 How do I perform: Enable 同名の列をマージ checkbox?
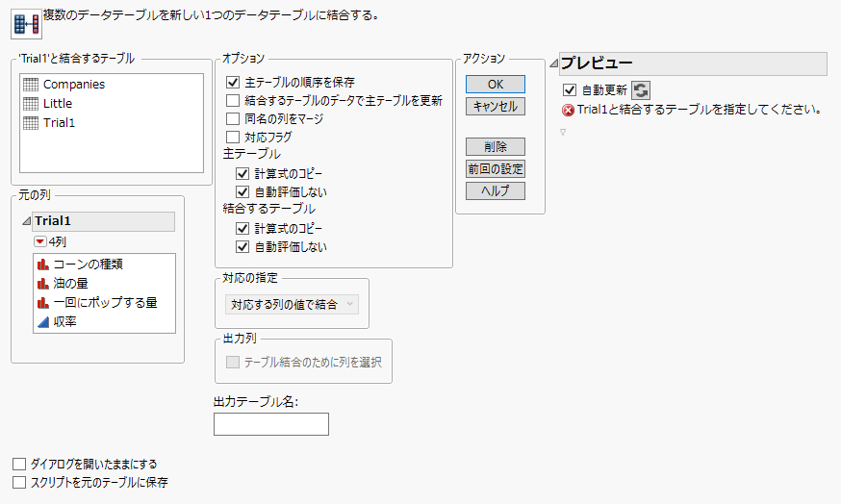[x=233, y=119]
